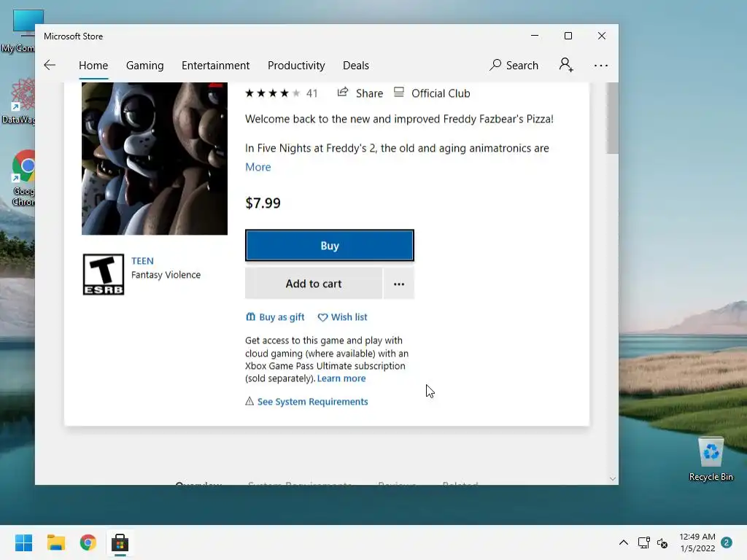Open the Entertainment tab

pos(215,65)
